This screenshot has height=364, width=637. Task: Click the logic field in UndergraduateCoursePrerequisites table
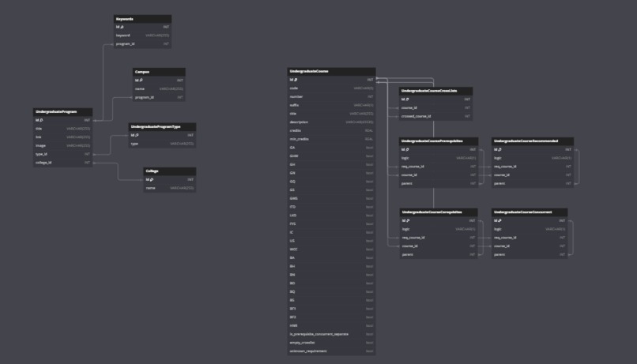point(439,158)
